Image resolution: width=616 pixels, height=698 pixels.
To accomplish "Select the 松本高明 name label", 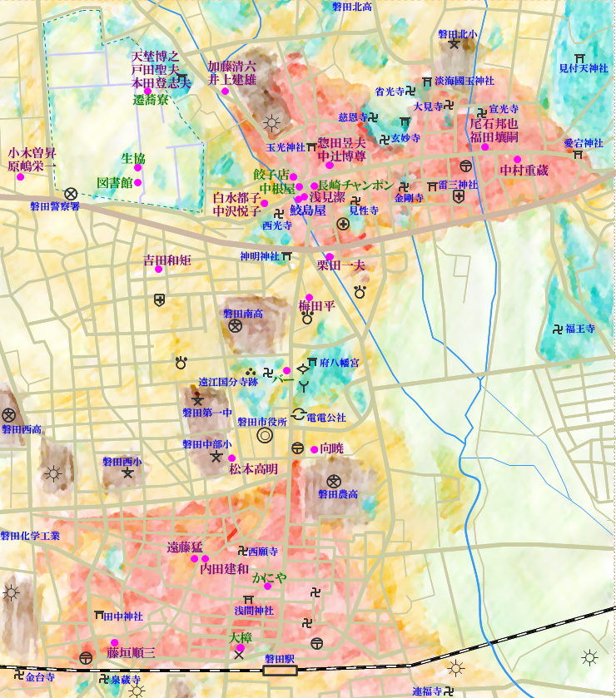I will [253, 469].
